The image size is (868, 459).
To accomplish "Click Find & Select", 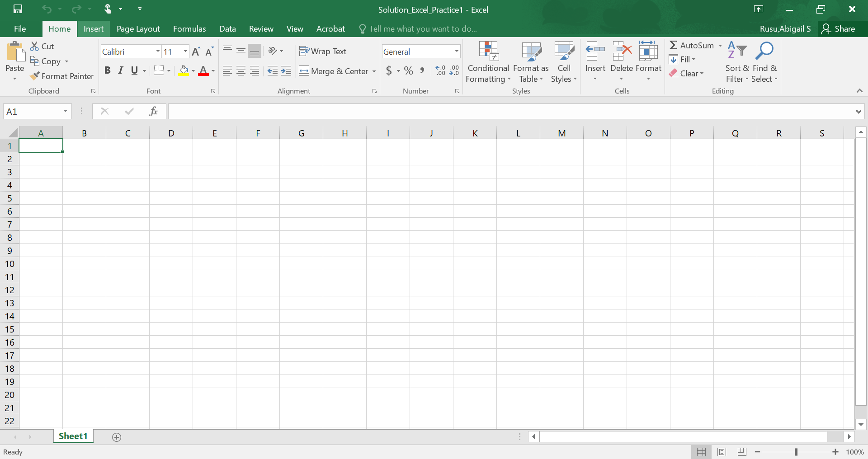I will [x=764, y=62].
